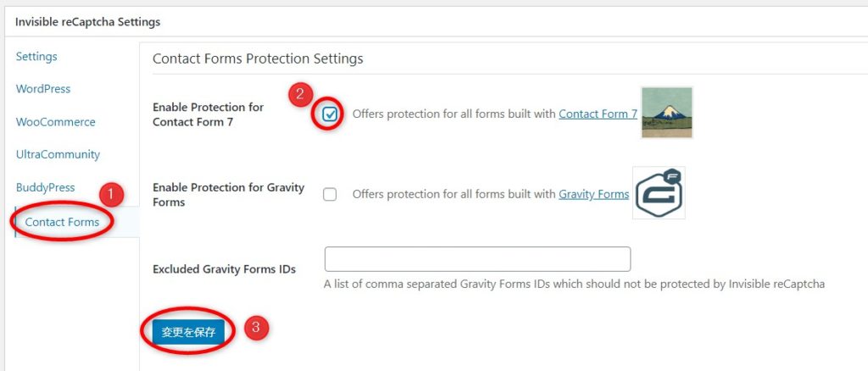The width and height of the screenshot is (868, 371).
Task: Open the BuddyPress tab
Action: [46, 187]
